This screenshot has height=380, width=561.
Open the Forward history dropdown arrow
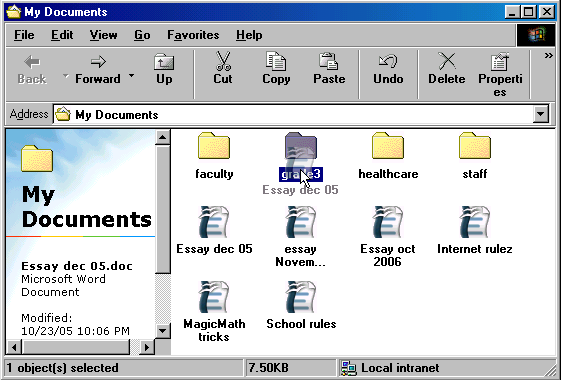point(132,76)
